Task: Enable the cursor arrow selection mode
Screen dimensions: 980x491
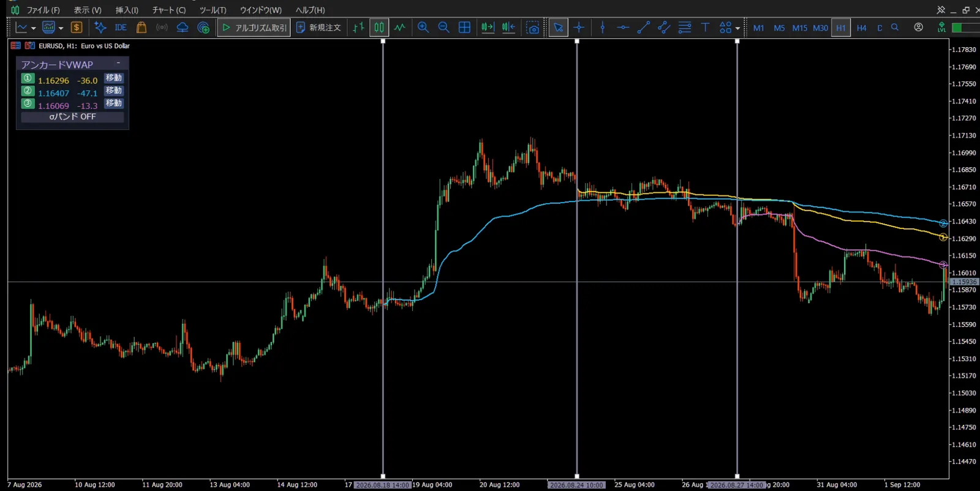Action: pyautogui.click(x=558, y=28)
